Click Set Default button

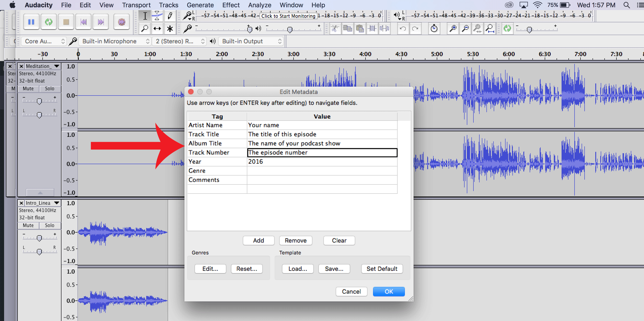(382, 269)
